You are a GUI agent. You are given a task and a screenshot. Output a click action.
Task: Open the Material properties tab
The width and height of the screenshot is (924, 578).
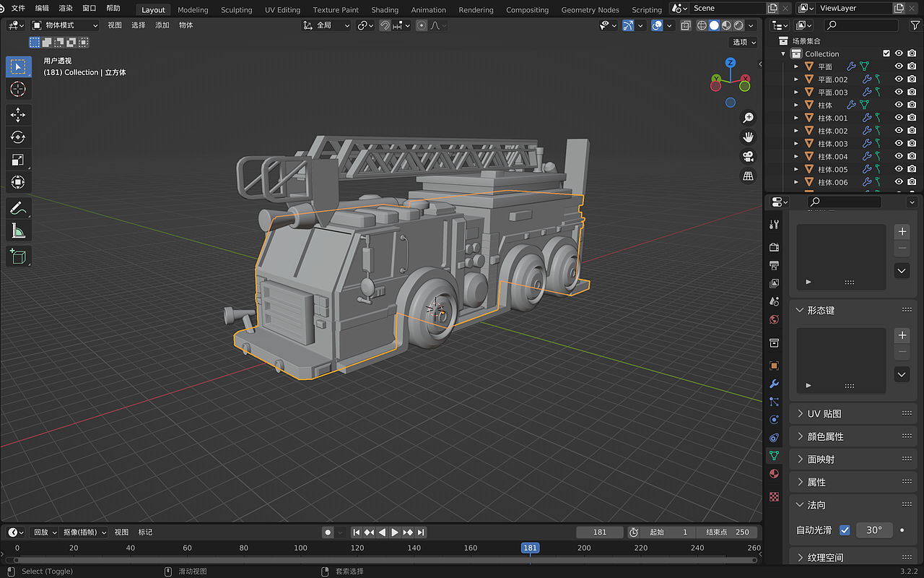tap(775, 474)
